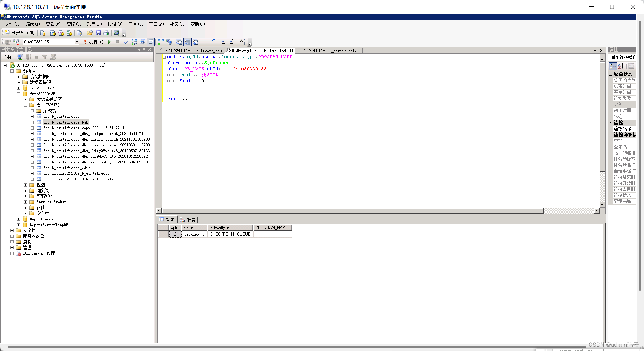Toggle Results to Text mode

[179, 42]
